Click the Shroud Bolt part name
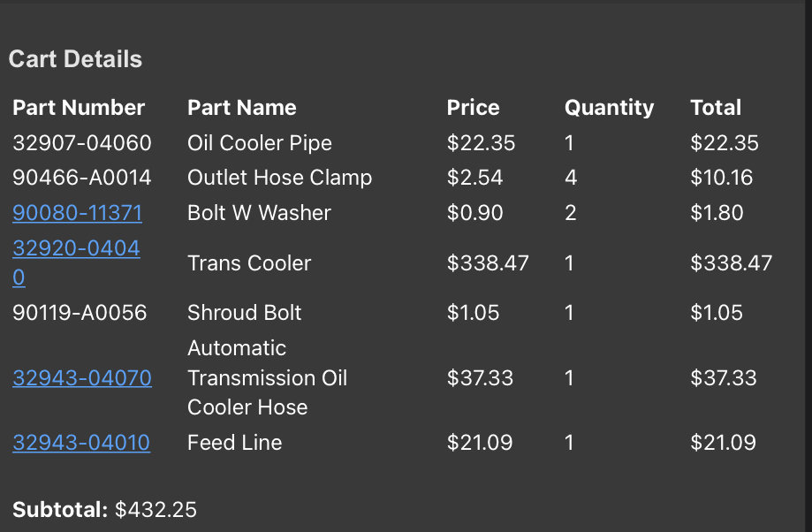Image resolution: width=812 pixels, height=532 pixels. click(x=245, y=312)
